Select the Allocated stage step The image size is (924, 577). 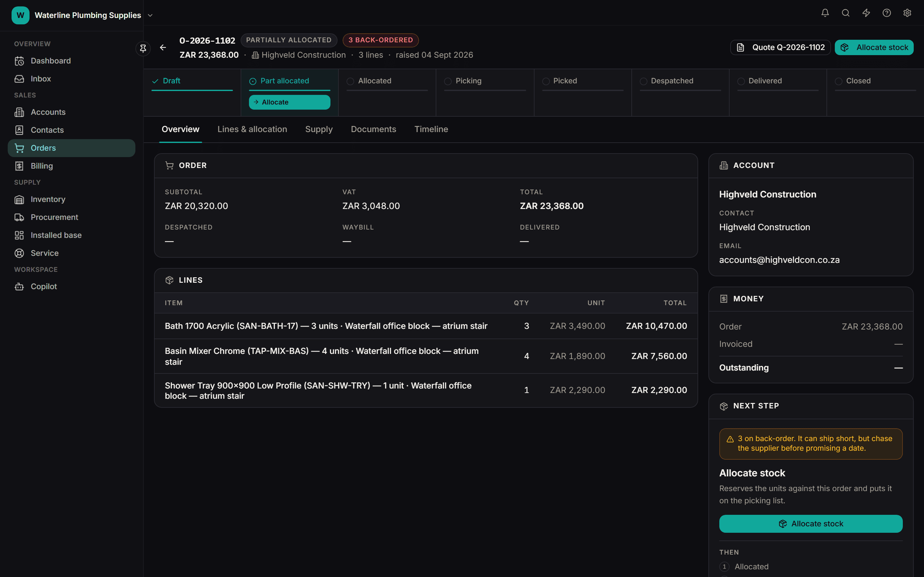tap(387, 81)
